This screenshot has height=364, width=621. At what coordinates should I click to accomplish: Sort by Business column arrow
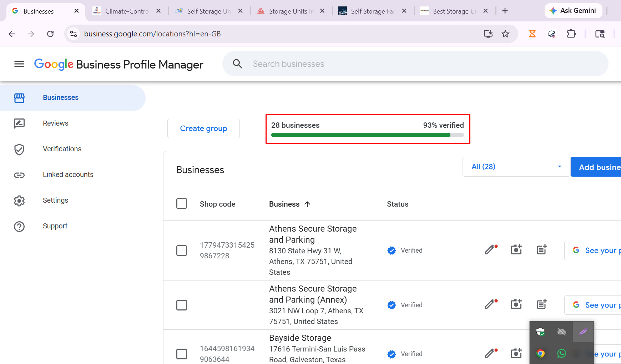(x=307, y=204)
